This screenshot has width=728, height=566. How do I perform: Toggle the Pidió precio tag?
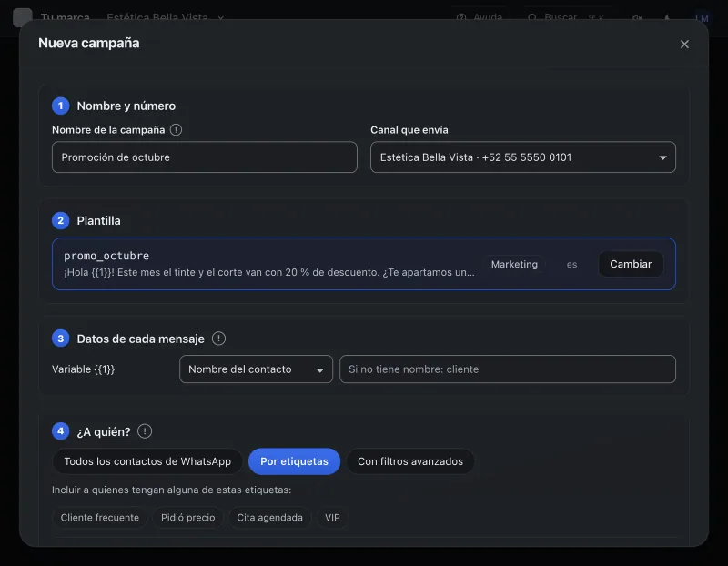(x=187, y=517)
